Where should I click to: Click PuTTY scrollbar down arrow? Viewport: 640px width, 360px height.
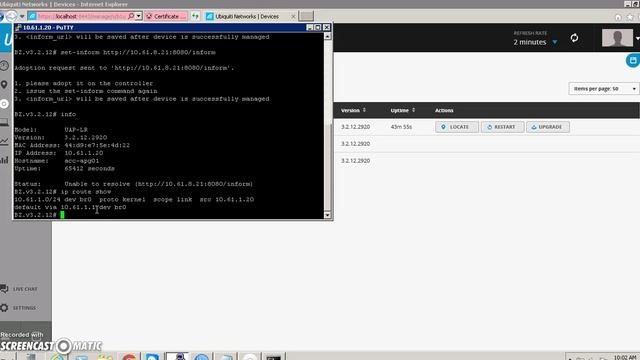tap(327, 215)
